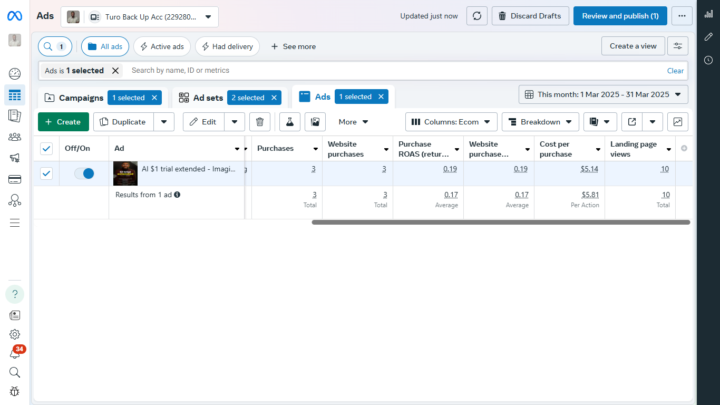Open the date range picker for this month
This screenshot has height=405, width=720.
click(603, 95)
